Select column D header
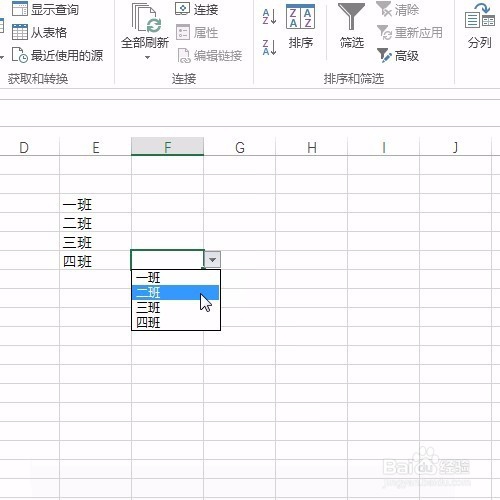The image size is (500, 500). click(x=24, y=147)
